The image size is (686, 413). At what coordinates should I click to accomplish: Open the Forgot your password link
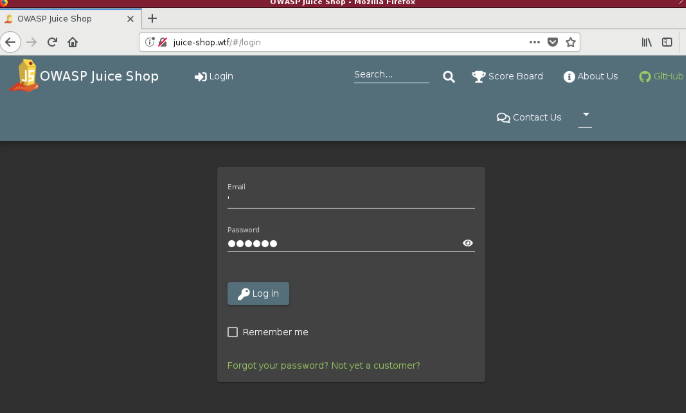(277, 366)
